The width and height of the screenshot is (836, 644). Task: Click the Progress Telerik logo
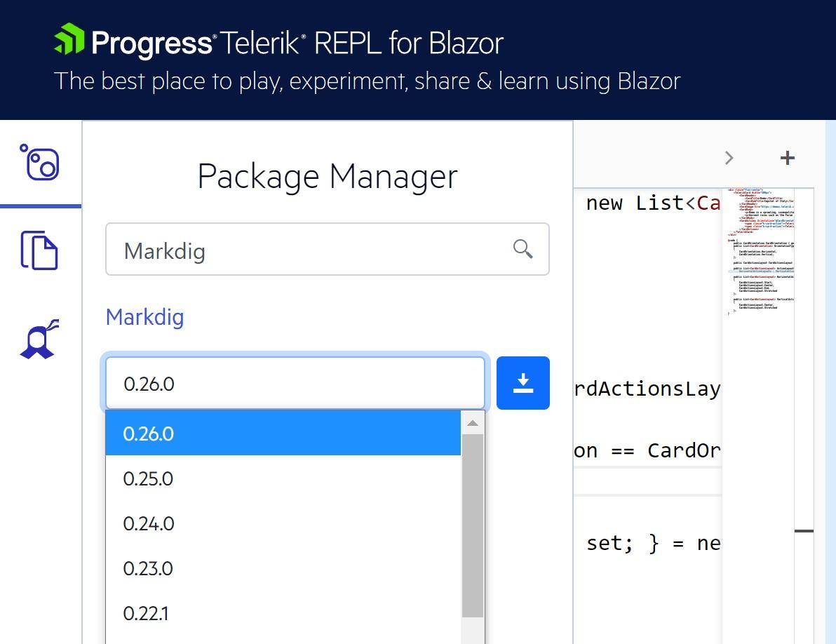point(278,42)
